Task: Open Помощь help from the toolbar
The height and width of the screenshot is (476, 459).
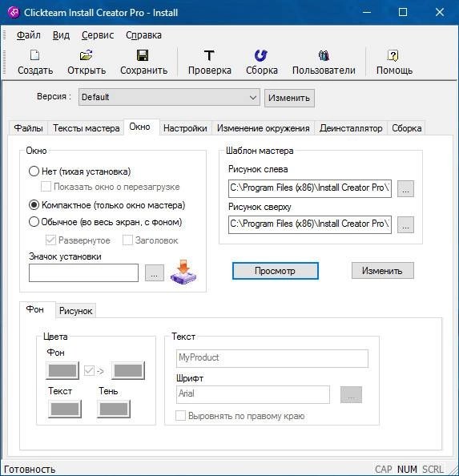Action: 394,63
